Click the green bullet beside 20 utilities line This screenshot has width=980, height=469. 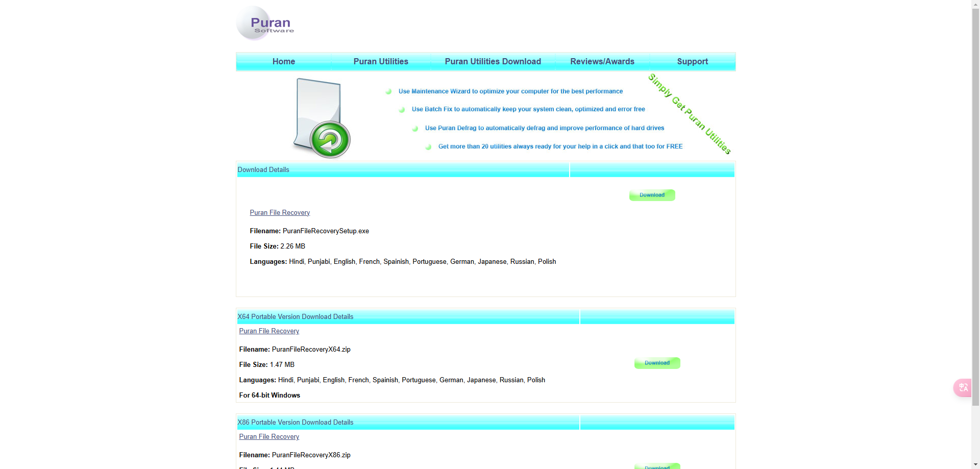tap(428, 147)
